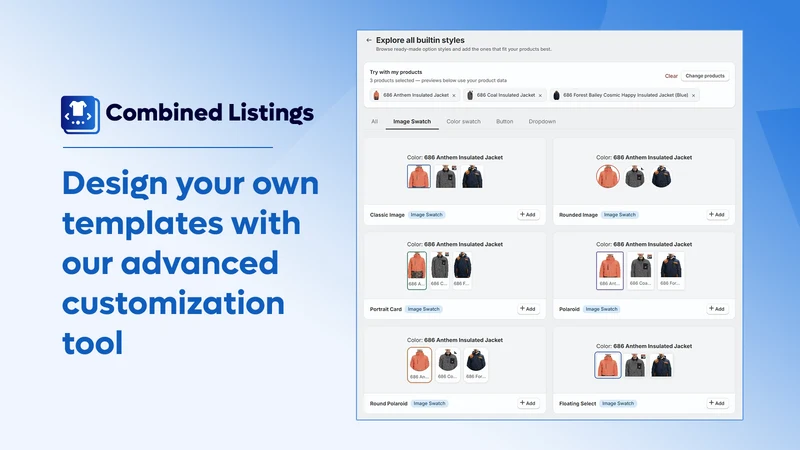Viewport: 800px width, 450px height.
Task: Select navy jacket in Round Polaroid preview
Action: tap(476, 365)
